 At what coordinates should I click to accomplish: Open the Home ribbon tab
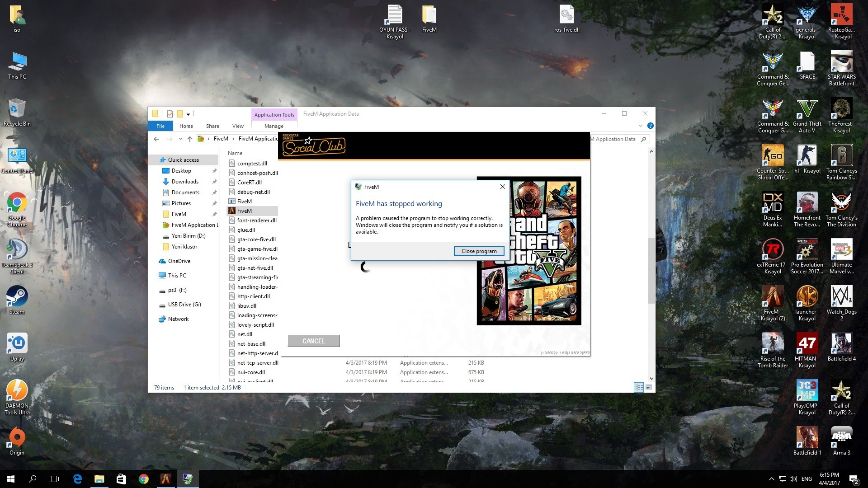(186, 126)
